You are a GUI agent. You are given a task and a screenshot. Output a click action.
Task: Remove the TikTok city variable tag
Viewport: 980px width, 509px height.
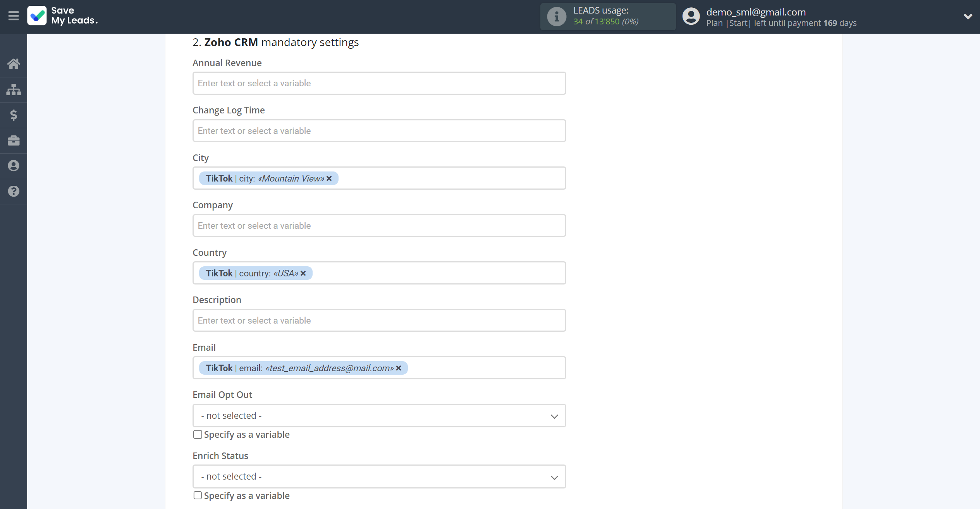(329, 178)
